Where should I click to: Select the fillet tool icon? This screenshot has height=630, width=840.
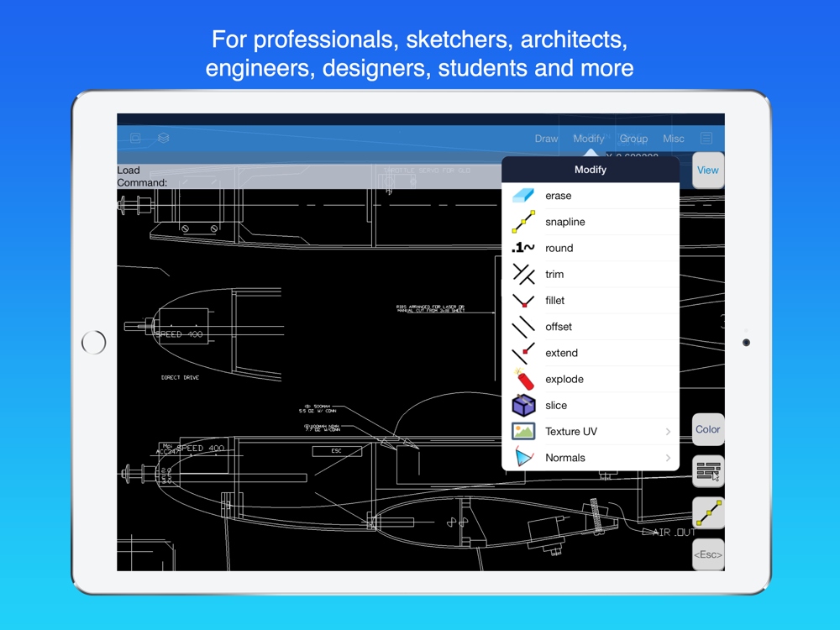pyautogui.click(x=523, y=301)
